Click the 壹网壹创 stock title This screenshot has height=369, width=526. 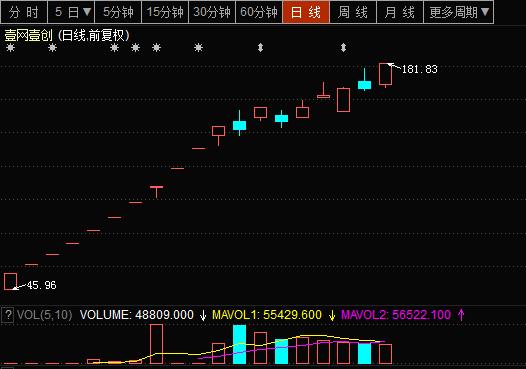coord(28,35)
